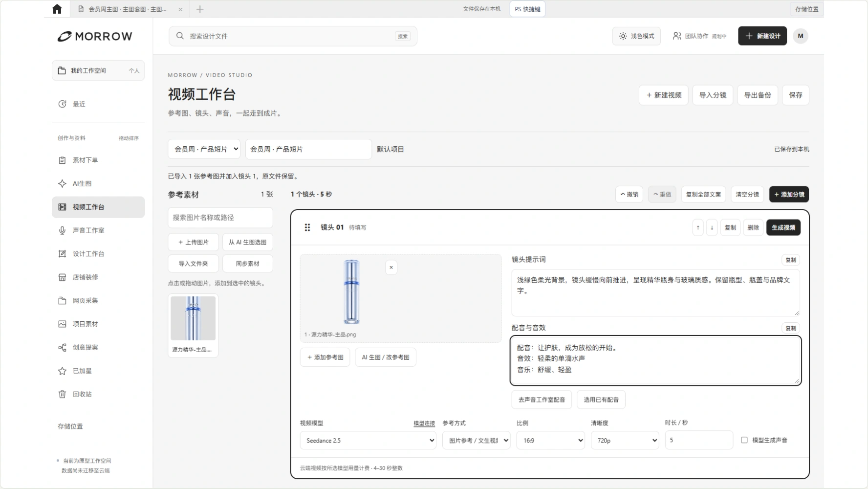Open the 清晰度 720p dropdown
This screenshot has width=868, height=489.
(x=625, y=441)
